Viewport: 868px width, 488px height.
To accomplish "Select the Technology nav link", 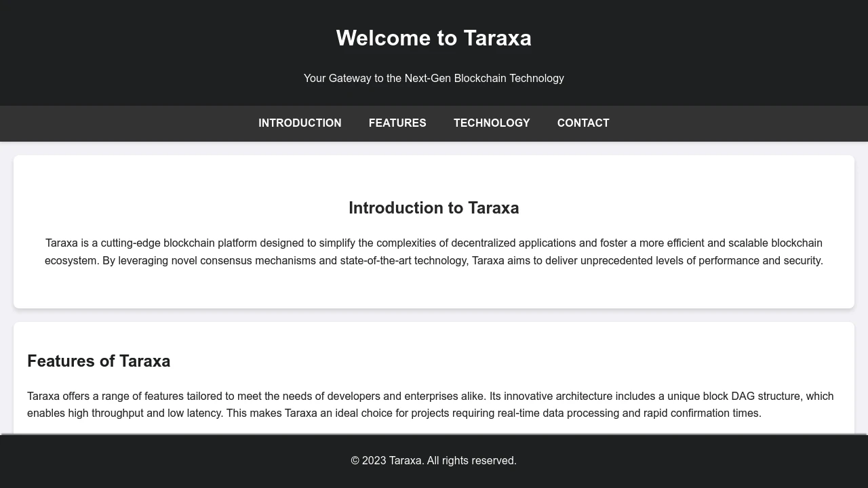I will [x=492, y=123].
